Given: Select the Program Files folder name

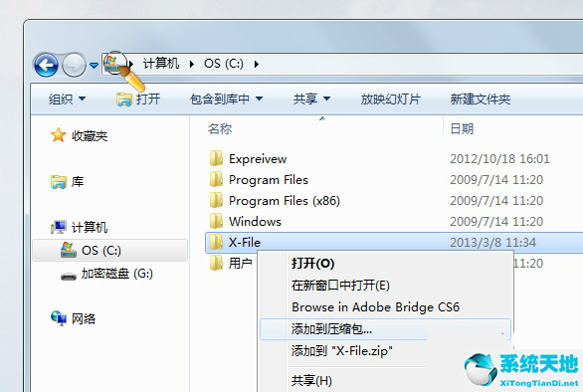Looking at the screenshot, I should 269,180.
